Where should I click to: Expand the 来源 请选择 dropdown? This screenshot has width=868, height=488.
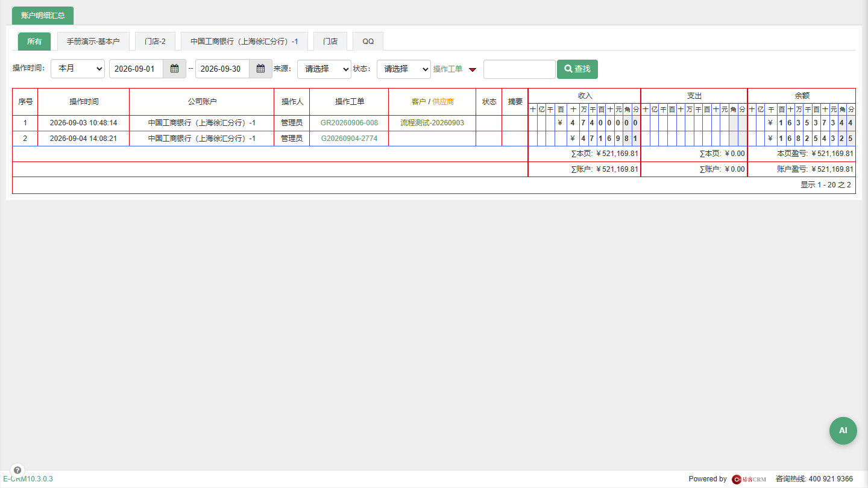324,69
